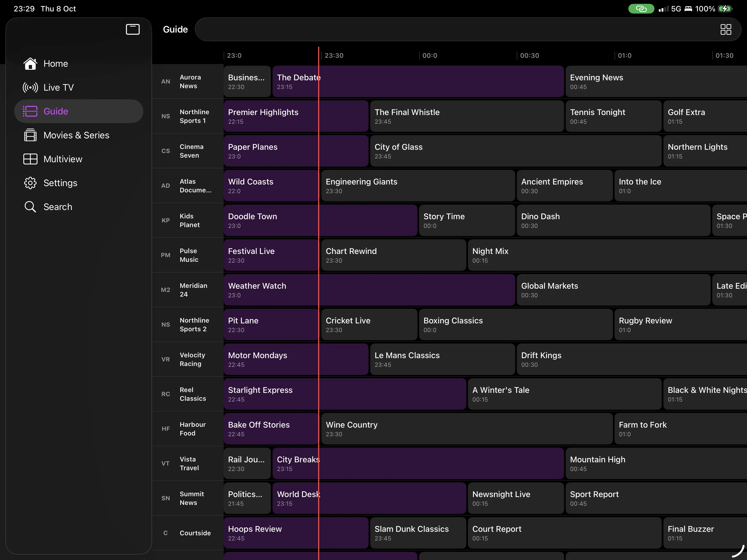Select The Final Whistle programme
The height and width of the screenshot is (560, 747).
pos(467,116)
